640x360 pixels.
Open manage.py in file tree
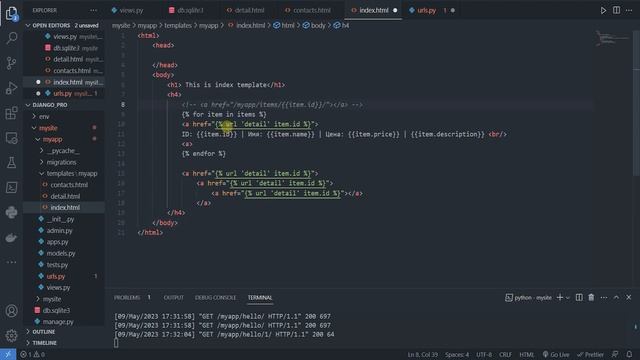coord(58,322)
